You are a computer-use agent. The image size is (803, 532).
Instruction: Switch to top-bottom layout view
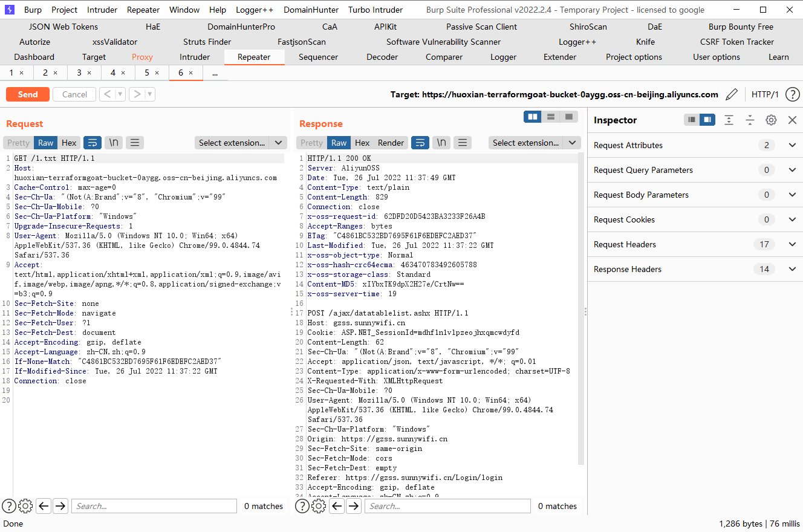pyautogui.click(x=551, y=117)
